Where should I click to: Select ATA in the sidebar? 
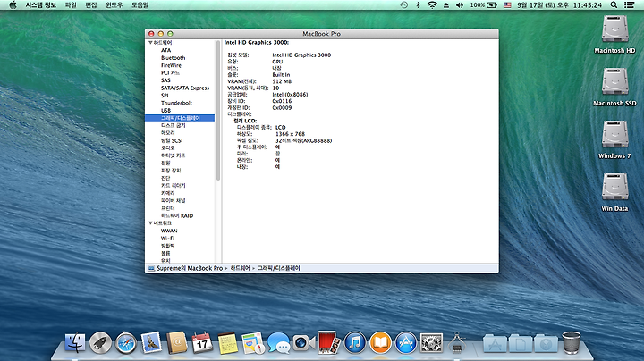[x=166, y=50]
